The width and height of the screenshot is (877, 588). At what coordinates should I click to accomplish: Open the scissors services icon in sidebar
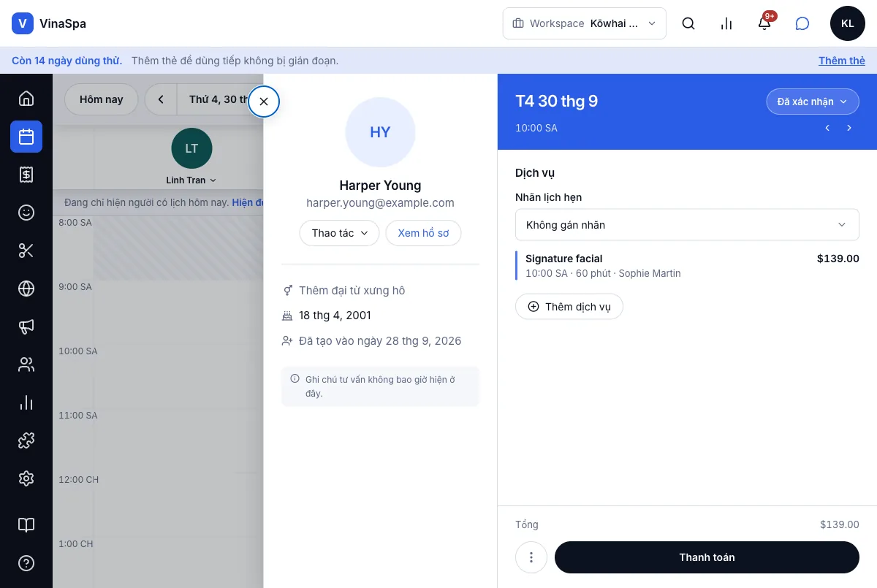click(26, 251)
